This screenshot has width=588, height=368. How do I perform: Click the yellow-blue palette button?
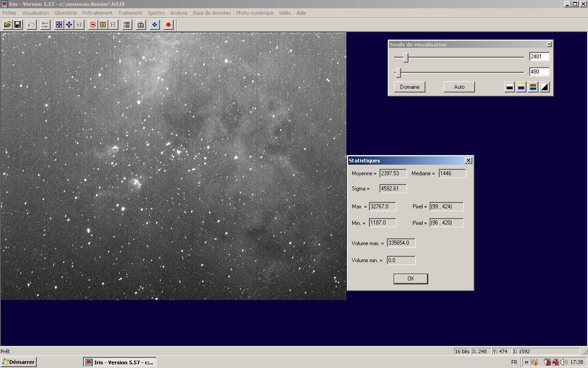(x=521, y=87)
